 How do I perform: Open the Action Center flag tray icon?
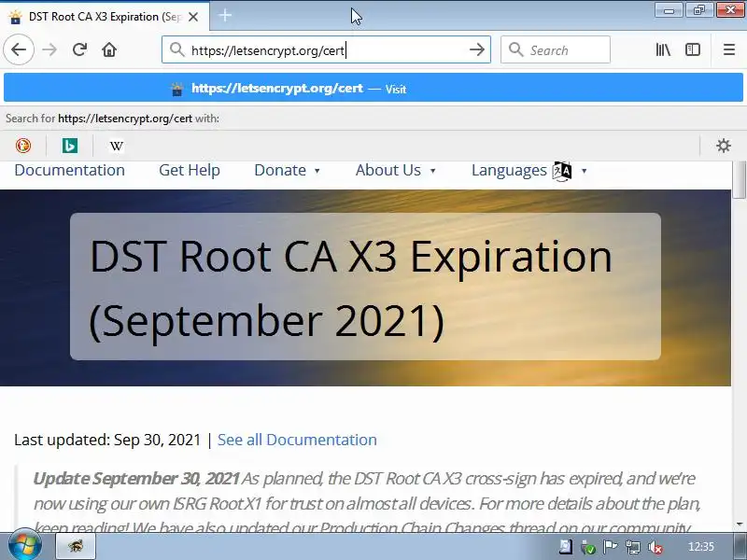pos(610,547)
